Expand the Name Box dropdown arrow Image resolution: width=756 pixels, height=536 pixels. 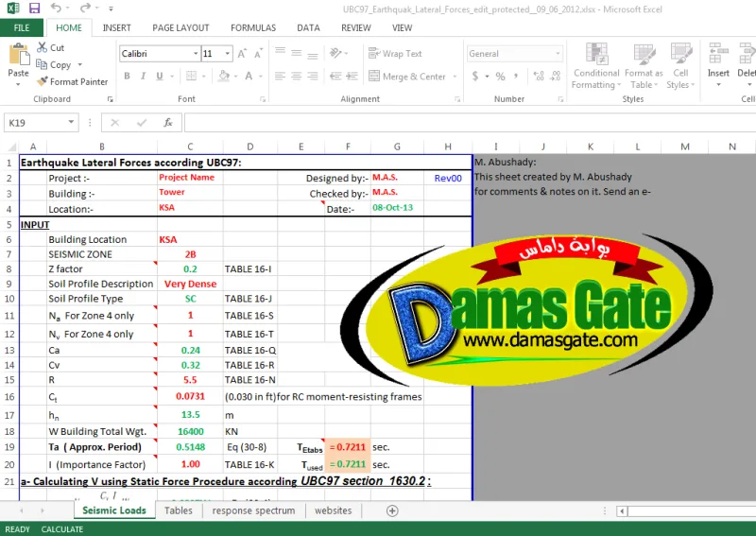pyautogui.click(x=71, y=122)
